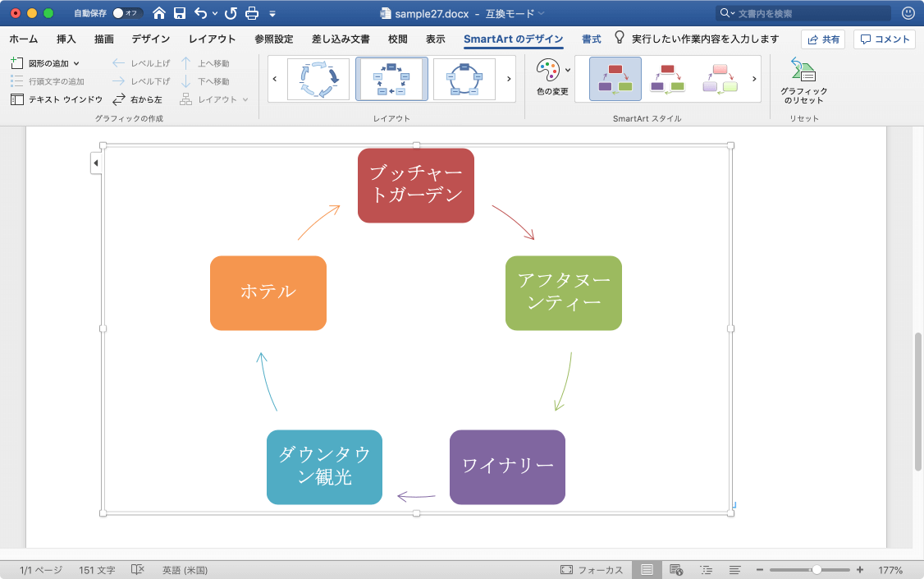The width and height of the screenshot is (924, 579).
Task: Expand the 図形の追加 dropdown arrow
Action: coord(76,63)
